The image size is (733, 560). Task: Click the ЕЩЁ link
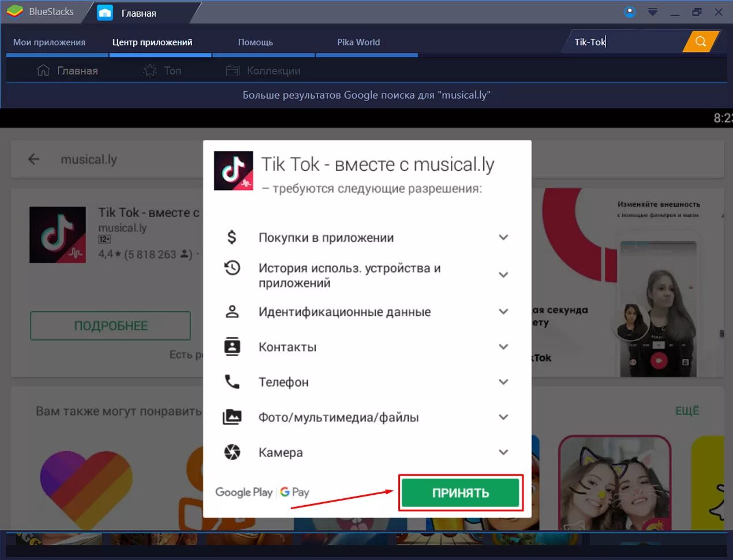click(x=687, y=410)
